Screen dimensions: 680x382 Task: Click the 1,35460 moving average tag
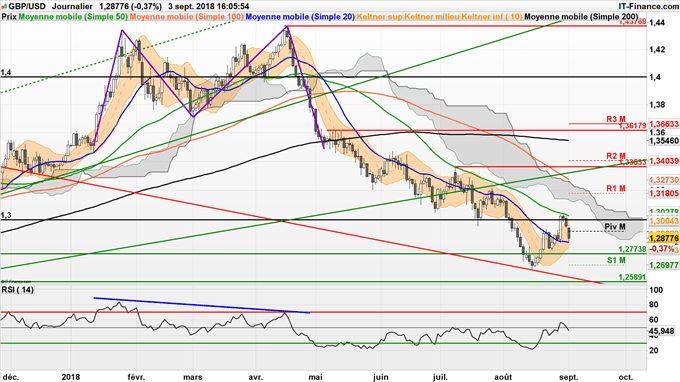(664, 141)
